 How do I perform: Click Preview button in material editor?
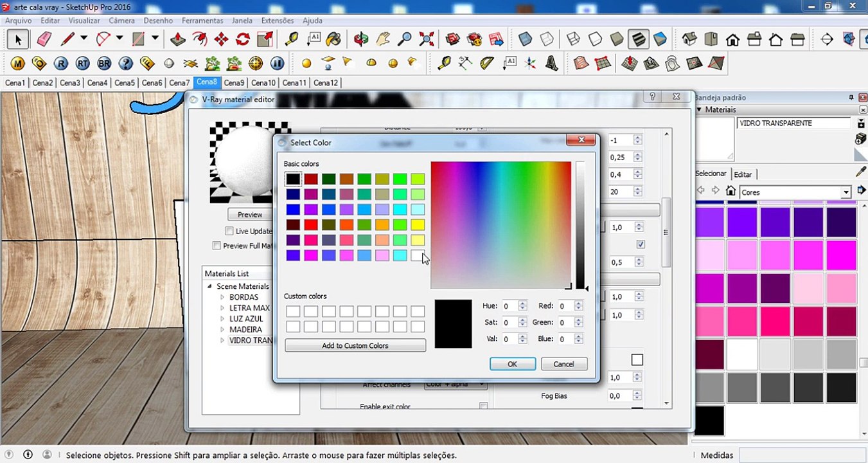coord(250,214)
